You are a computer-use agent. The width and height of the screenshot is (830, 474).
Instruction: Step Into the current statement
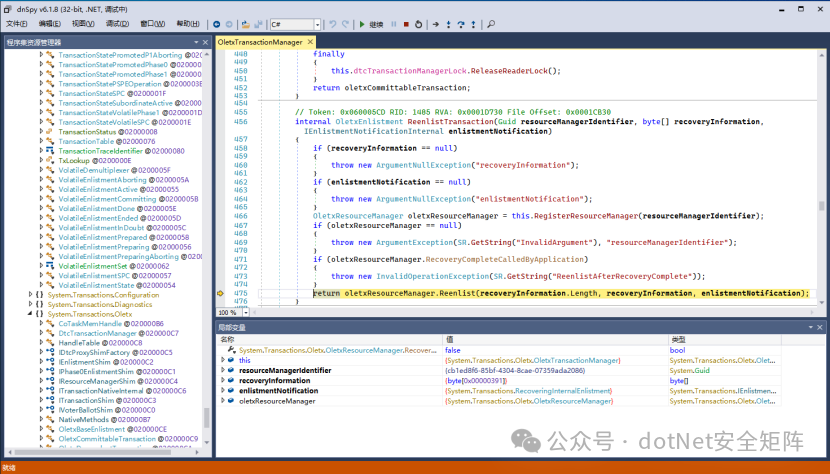coord(448,24)
